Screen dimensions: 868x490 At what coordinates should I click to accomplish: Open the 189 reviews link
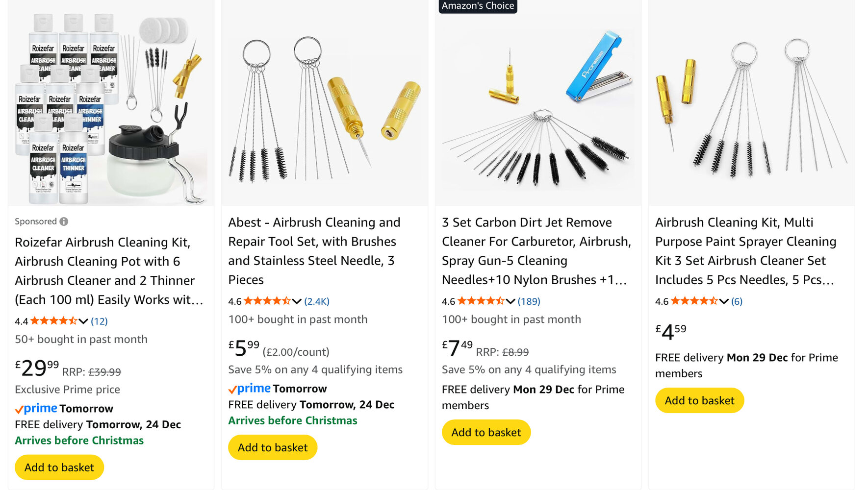tap(529, 301)
